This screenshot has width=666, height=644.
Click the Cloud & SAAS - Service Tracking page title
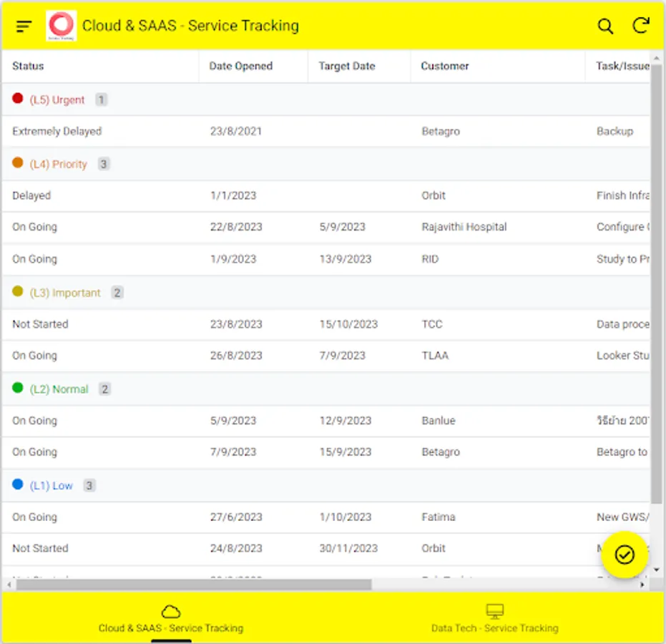(190, 26)
